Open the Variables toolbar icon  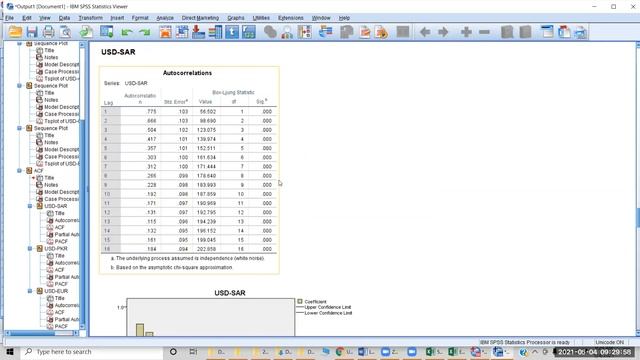pyautogui.click(x=215, y=32)
